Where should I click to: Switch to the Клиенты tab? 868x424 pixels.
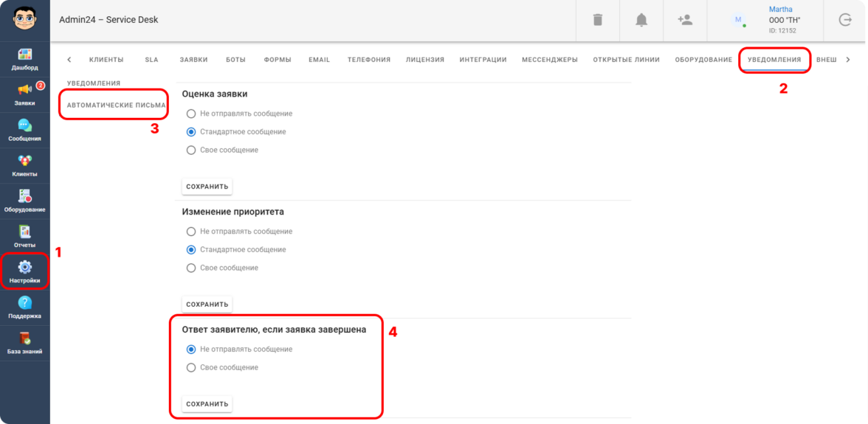pos(106,60)
